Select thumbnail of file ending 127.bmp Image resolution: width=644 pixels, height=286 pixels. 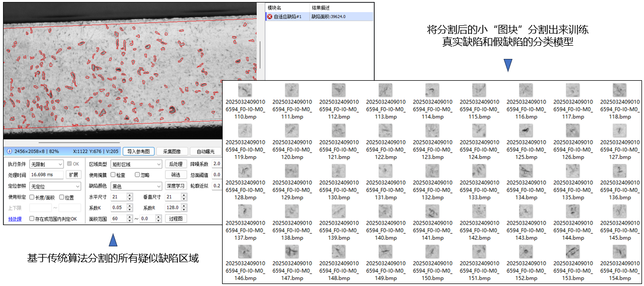click(x=619, y=131)
